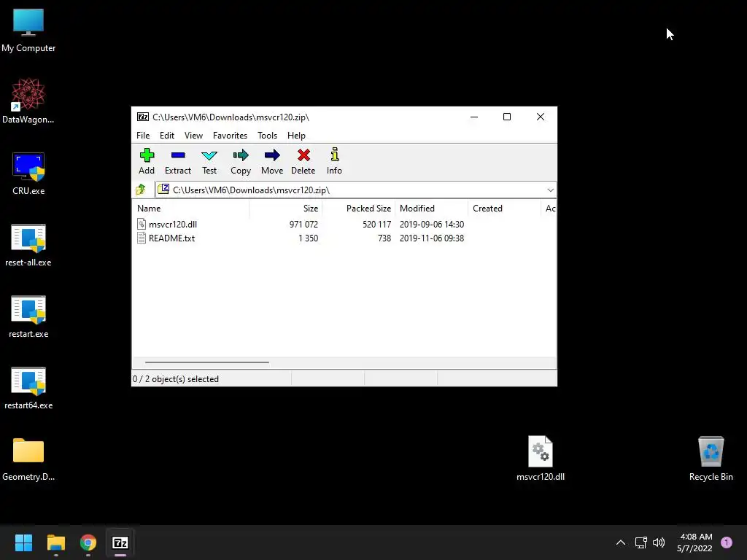This screenshot has width=747, height=560.
Task: Select reset-all.exe desktop icon
Action: pos(28,245)
